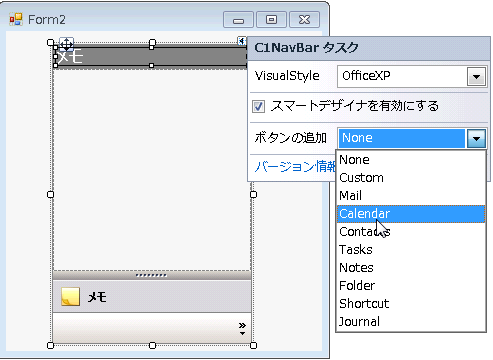Click the Form2 window icon
The image size is (493, 360).
[x=16, y=20]
